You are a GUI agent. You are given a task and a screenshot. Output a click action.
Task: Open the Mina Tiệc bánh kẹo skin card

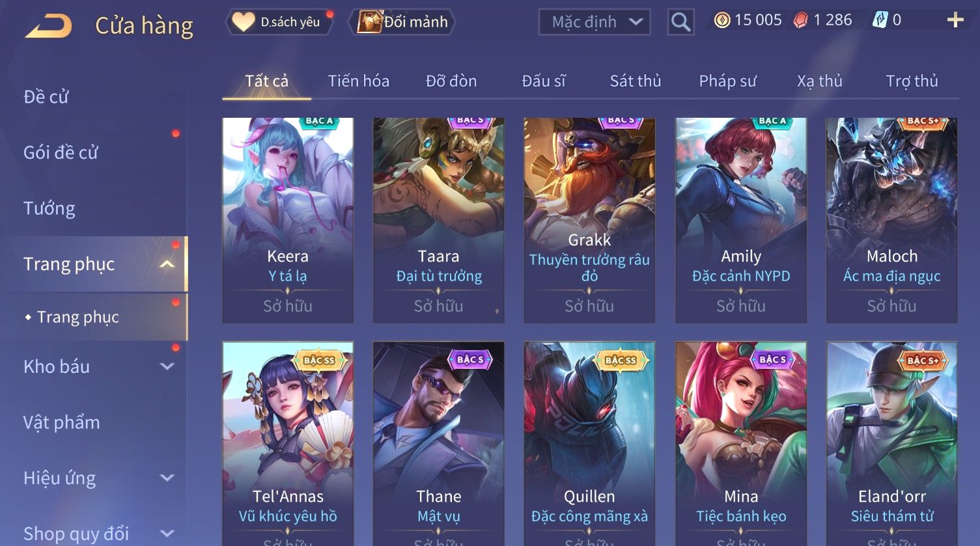(x=741, y=444)
